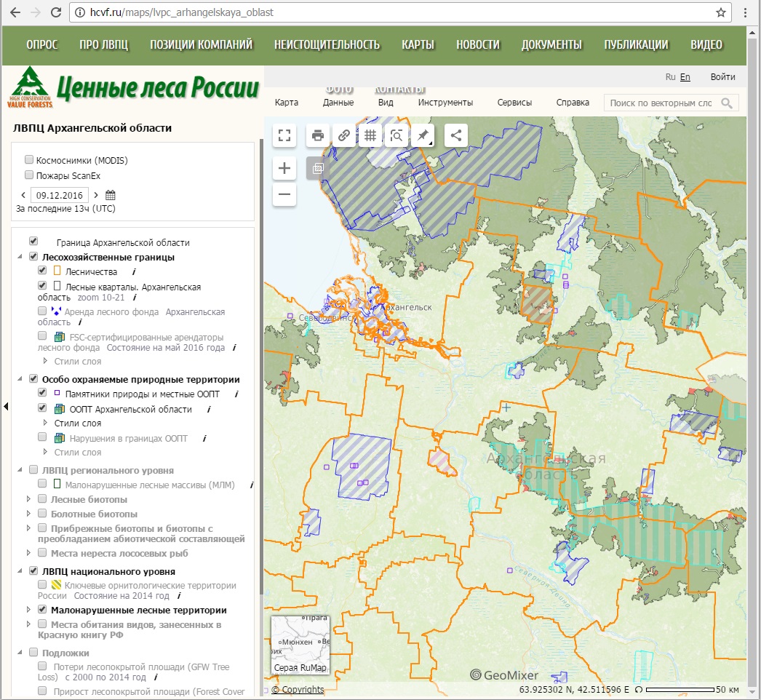
Task: Click zoom in plus on the map
Action: point(284,167)
